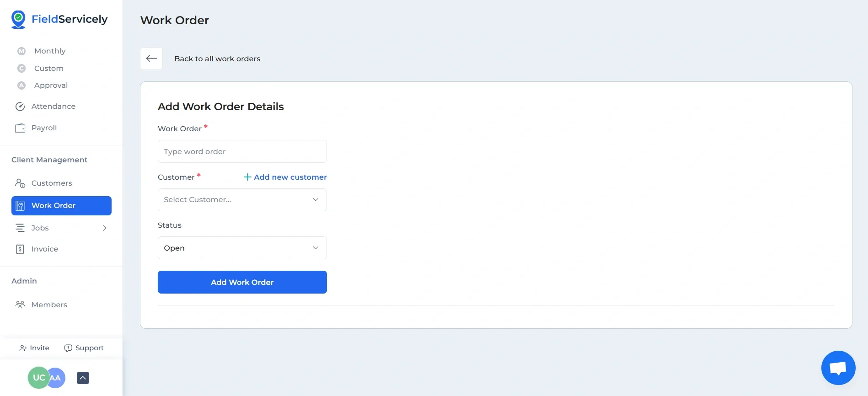
Task: Click the Members group icon
Action: pos(20,305)
